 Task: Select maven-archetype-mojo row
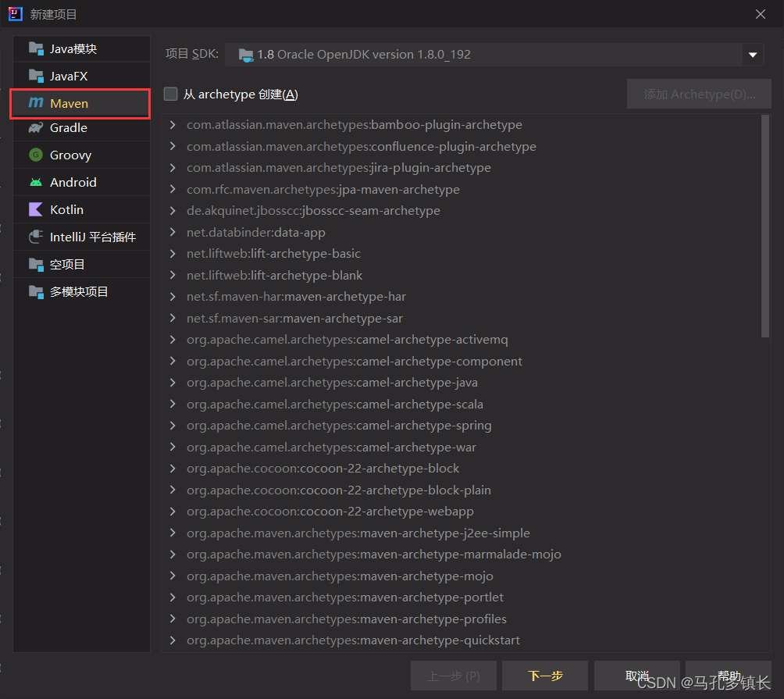pyautogui.click(x=461, y=576)
